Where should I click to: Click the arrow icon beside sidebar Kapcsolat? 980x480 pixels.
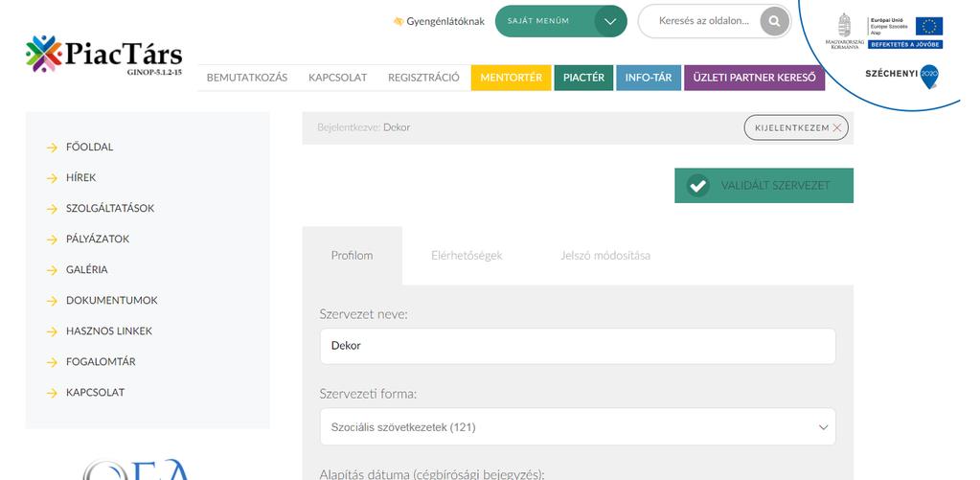pos(52,393)
